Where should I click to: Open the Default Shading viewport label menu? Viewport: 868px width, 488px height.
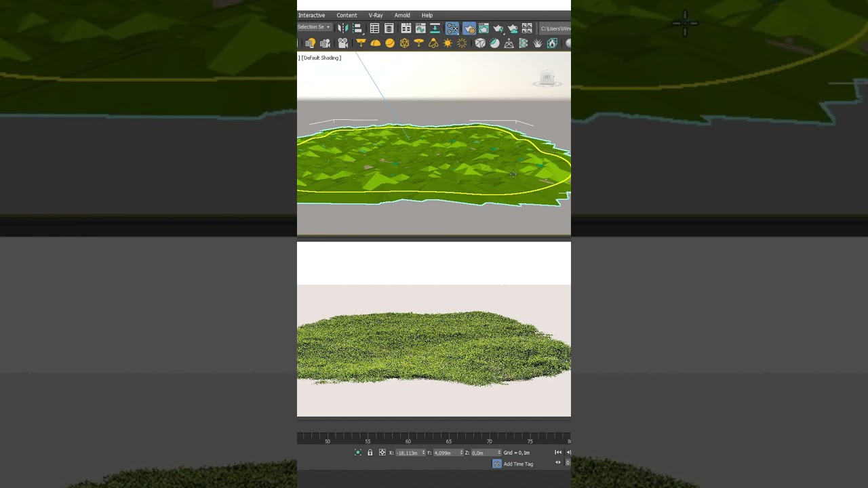321,58
